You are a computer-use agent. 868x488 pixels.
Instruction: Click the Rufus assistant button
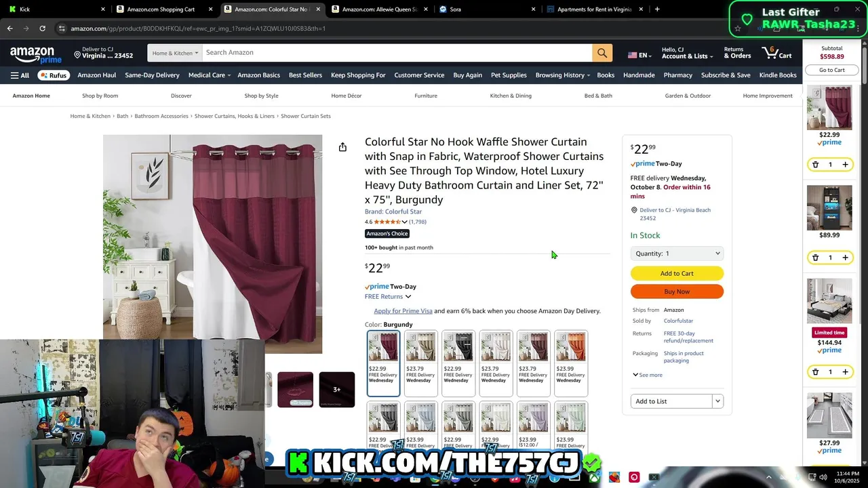(x=54, y=75)
